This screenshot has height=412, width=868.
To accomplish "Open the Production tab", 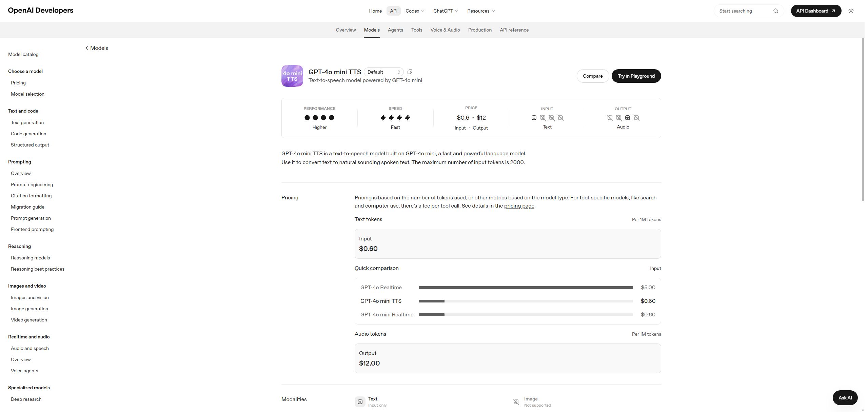I will [480, 30].
